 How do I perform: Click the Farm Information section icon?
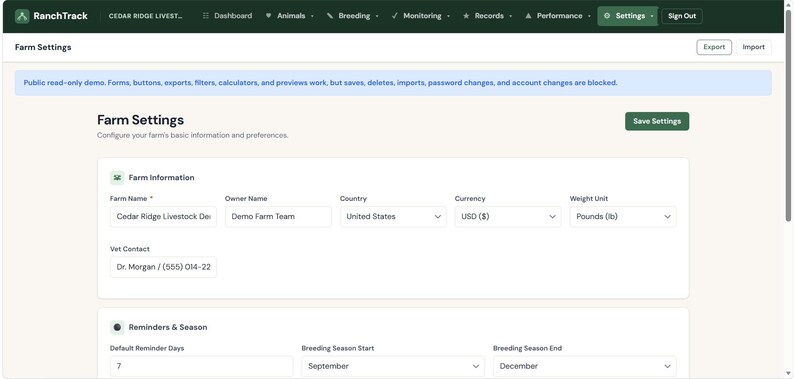point(117,178)
